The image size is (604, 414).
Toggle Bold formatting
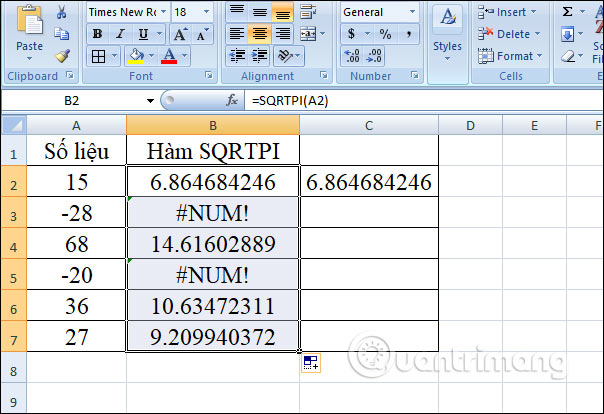pyautogui.click(x=97, y=34)
